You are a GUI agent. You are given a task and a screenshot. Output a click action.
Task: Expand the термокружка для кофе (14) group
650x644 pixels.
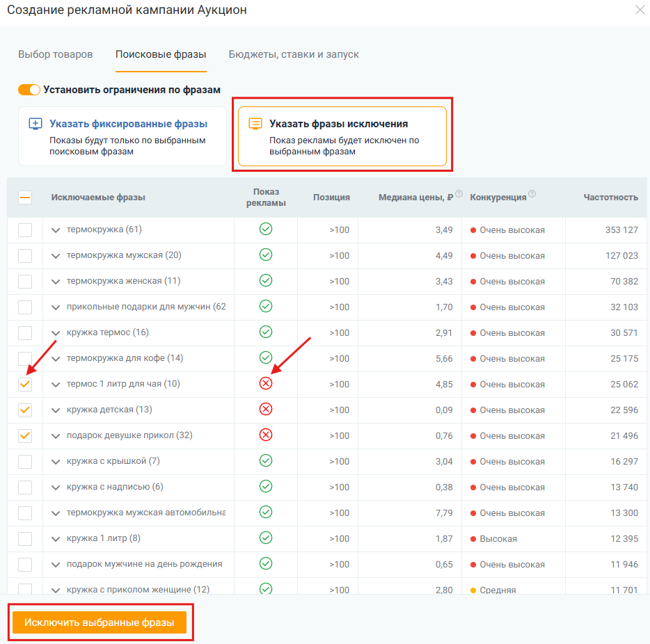point(56,359)
